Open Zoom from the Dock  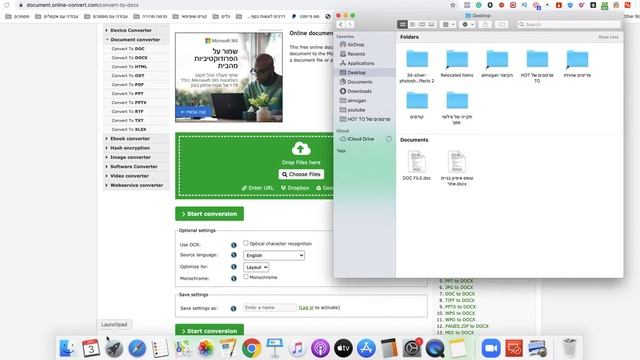coord(491,348)
